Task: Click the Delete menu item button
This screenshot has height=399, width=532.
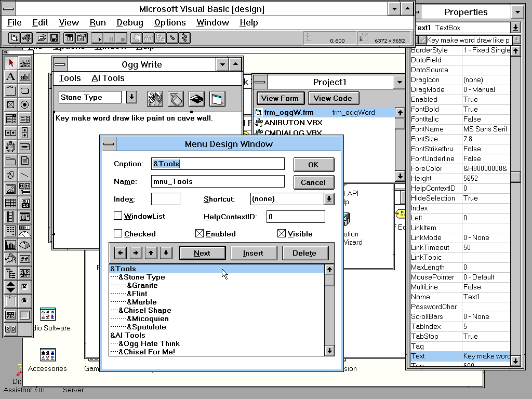Action: pos(304,253)
